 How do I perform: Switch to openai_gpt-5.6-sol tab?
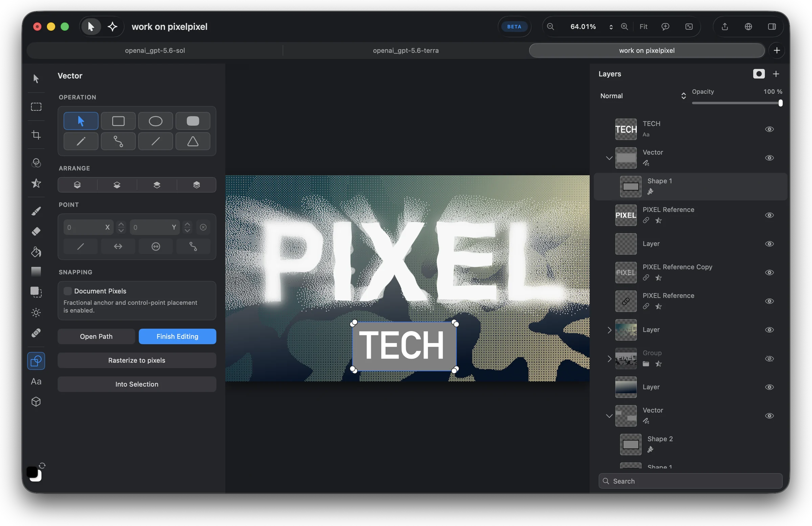155,50
